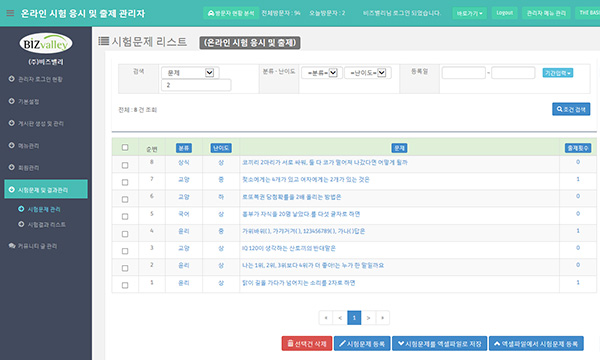Click plus icon beside 기본설정
Viewport: 600px width, 360px height.
point(11,101)
